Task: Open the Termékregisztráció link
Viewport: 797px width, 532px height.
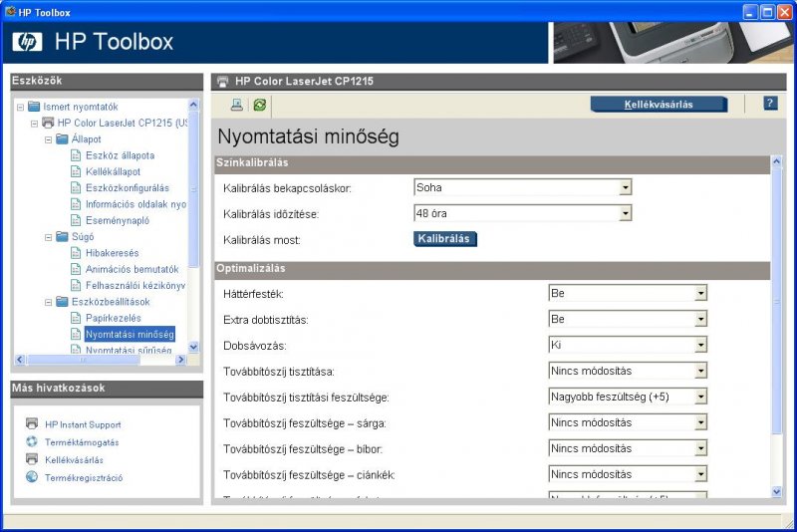Action: 84,477
